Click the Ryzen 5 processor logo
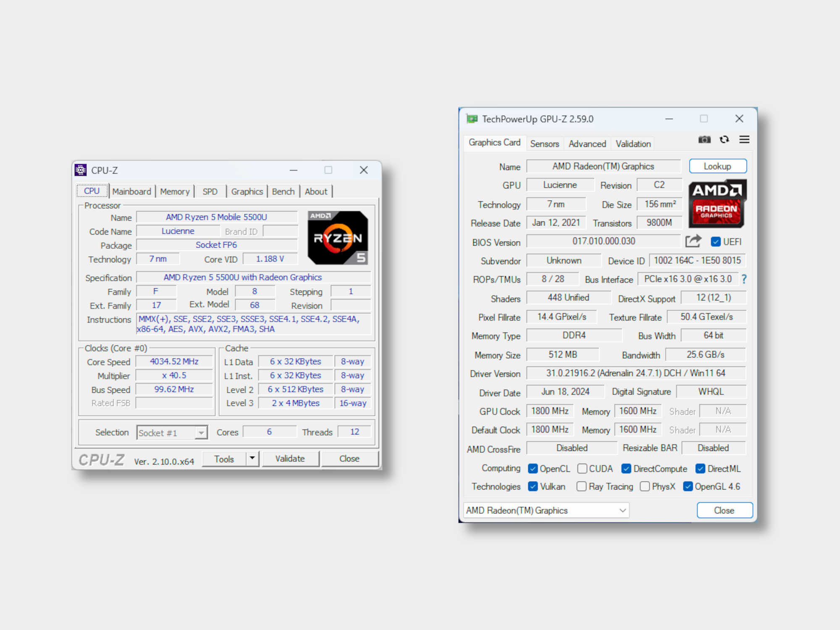Image resolution: width=840 pixels, height=630 pixels. click(338, 237)
